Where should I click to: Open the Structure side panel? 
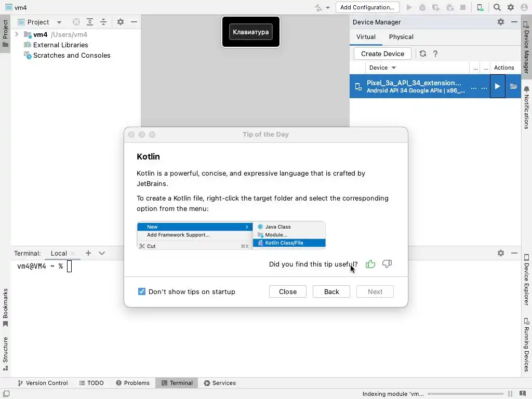pyautogui.click(x=5, y=353)
